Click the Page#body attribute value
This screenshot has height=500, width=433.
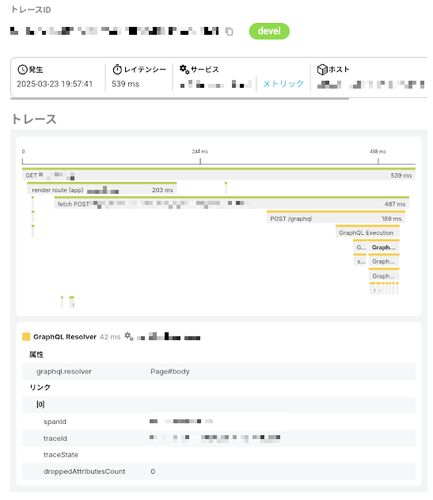[x=170, y=371]
